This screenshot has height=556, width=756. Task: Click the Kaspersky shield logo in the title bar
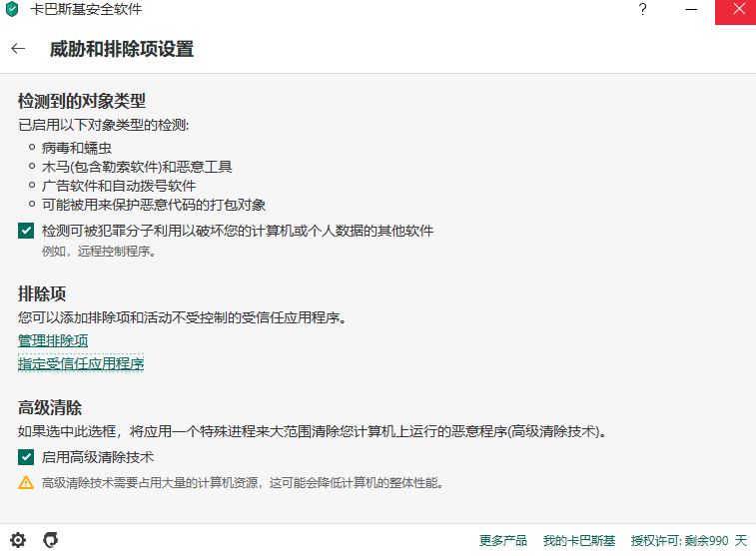tap(12, 9)
